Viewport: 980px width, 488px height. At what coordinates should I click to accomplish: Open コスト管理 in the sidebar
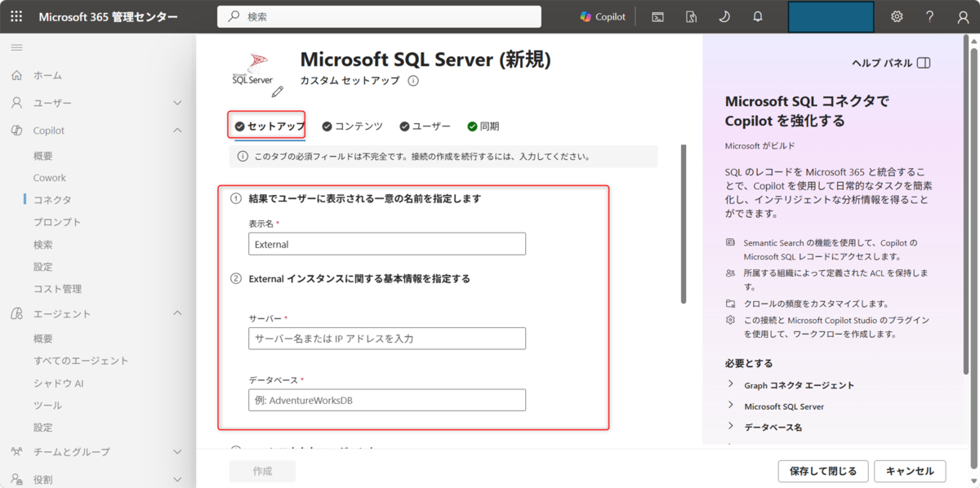point(57,289)
